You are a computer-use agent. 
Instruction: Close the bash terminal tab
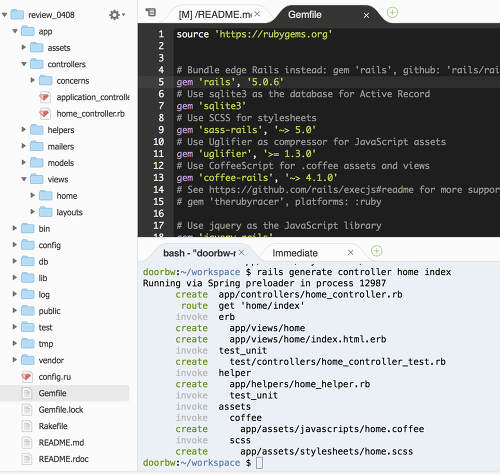[x=241, y=252]
